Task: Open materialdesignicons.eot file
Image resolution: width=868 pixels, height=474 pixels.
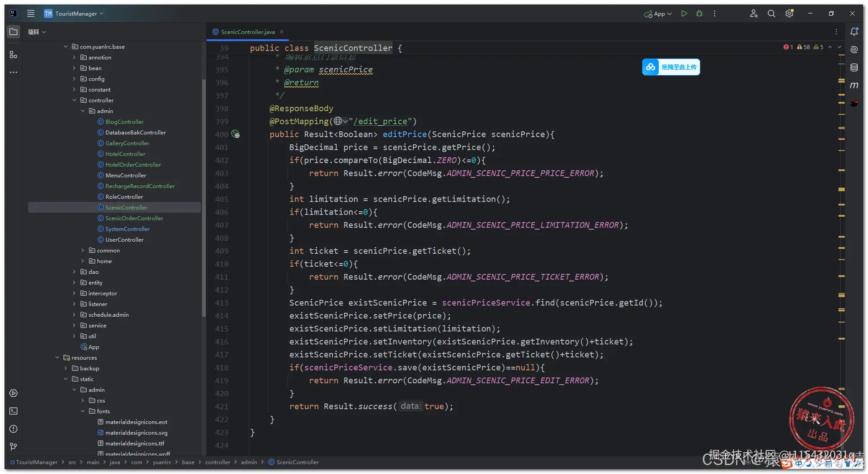Action: [x=136, y=422]
